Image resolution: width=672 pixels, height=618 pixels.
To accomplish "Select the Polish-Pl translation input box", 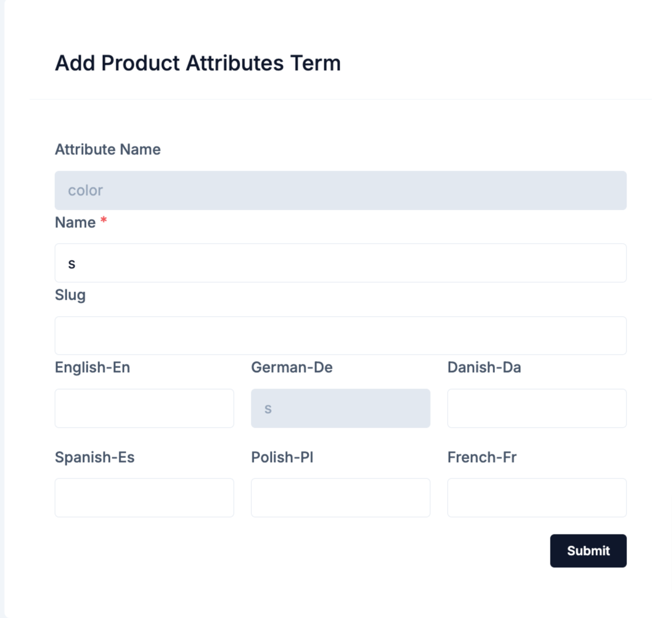I will coord(341,498).
